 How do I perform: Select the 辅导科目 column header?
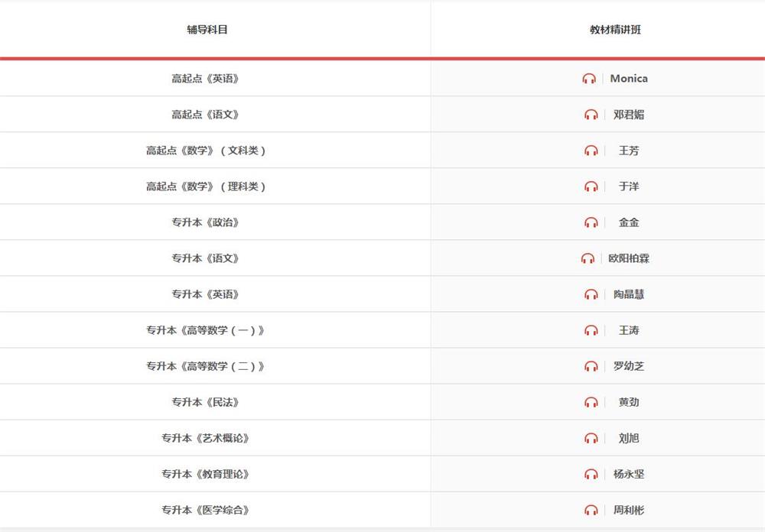207,30
